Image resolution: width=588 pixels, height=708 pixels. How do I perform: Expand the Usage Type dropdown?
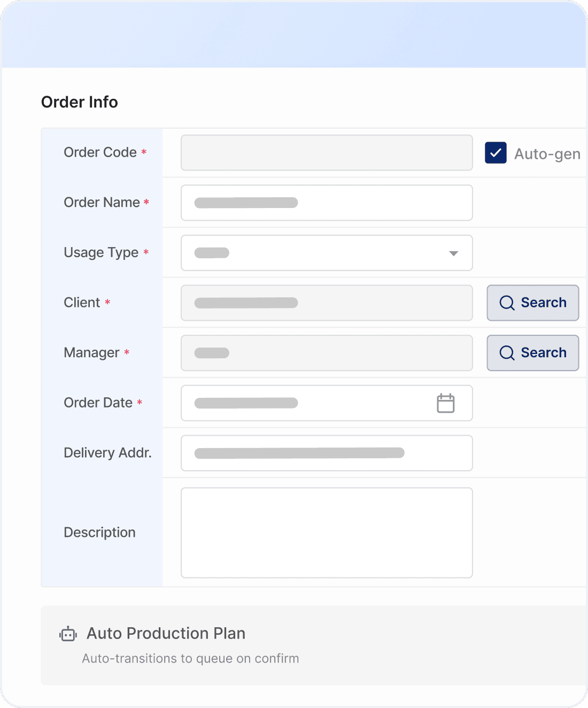327,253
